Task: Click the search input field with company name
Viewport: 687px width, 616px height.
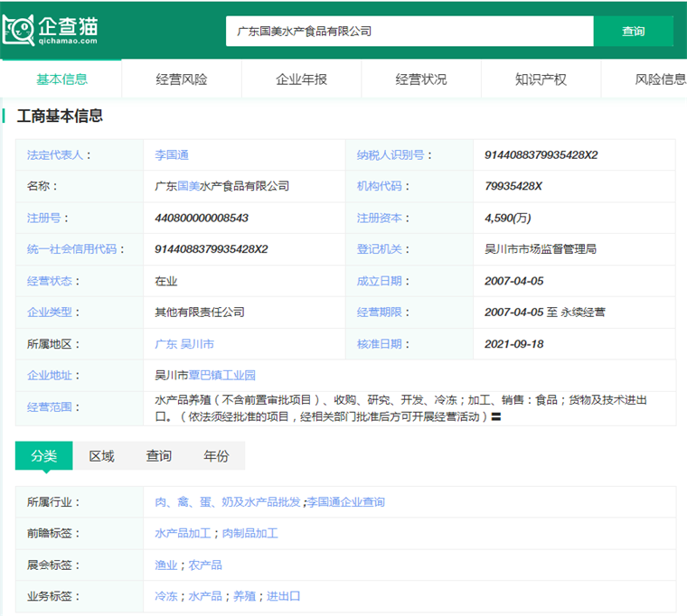Action: click(409, 31)
